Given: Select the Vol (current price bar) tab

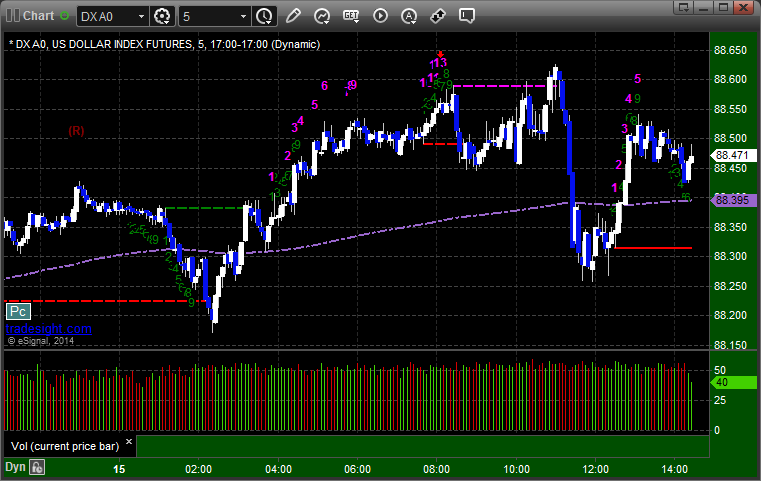Looking at the screenshot, I should [x=65, y=446].
